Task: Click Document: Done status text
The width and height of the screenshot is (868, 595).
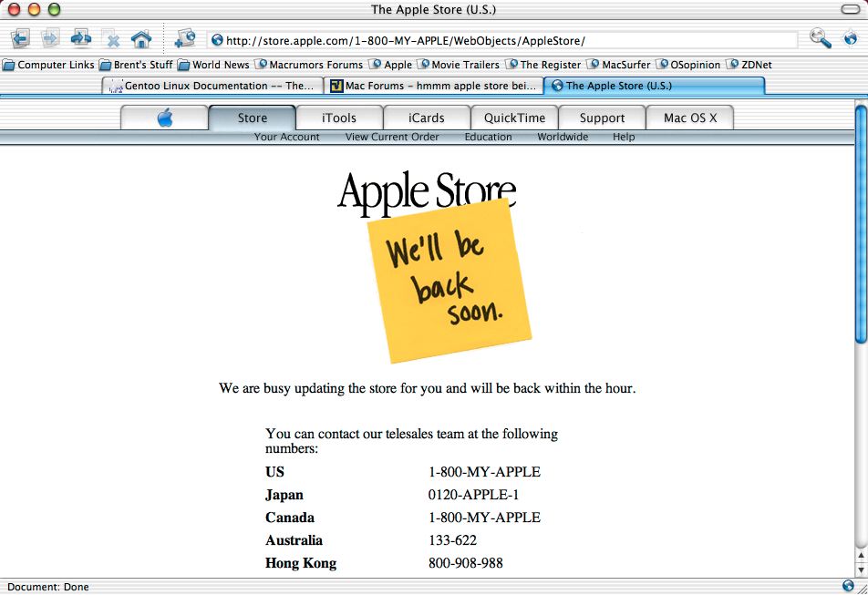Action: click(47, 587)
